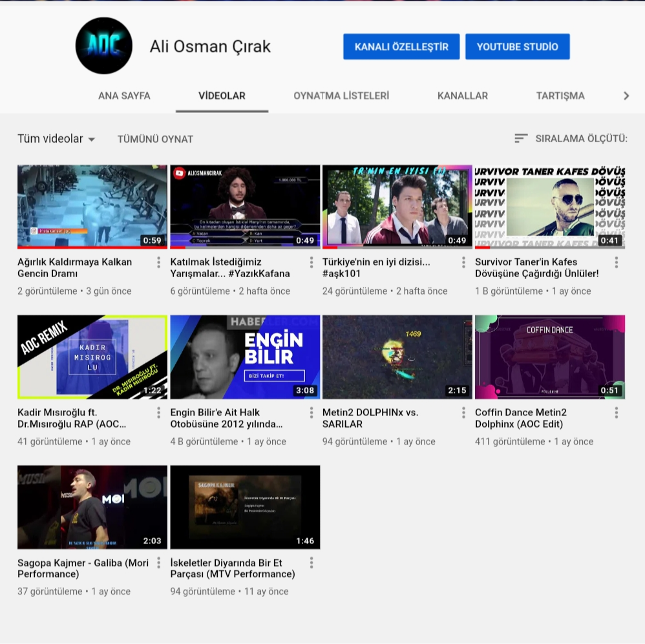
Task: Click the red watched progress bar on gym video
Action: (92, 247)
